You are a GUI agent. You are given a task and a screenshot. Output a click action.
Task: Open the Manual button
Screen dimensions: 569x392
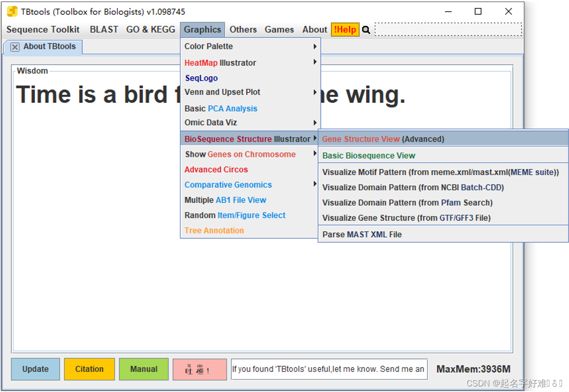pyautogui.click(x=144, y=369)
